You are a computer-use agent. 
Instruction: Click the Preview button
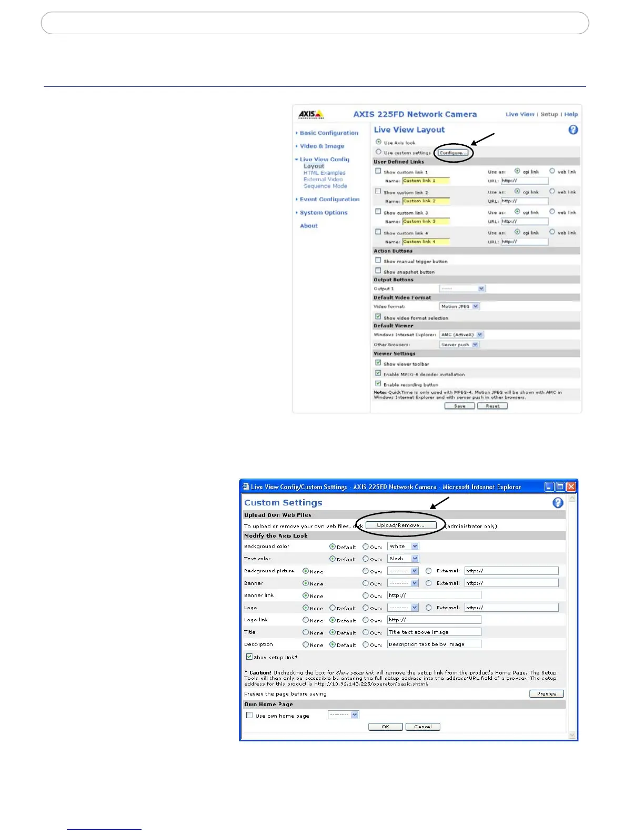tap(547, 694)
